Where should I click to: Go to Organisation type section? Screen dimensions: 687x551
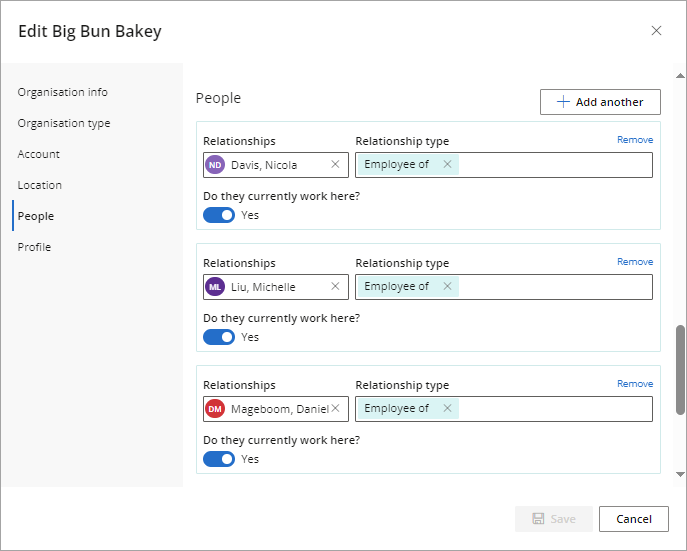coord(64,124)
